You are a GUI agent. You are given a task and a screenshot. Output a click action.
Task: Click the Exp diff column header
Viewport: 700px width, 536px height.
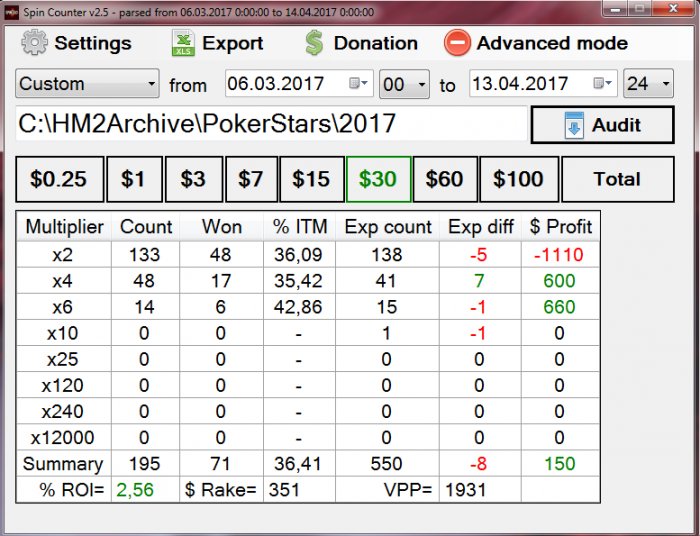tap(480, 227)
